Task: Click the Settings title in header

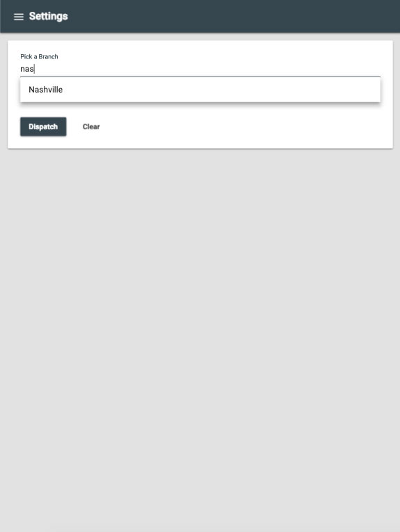Action: 49,16
